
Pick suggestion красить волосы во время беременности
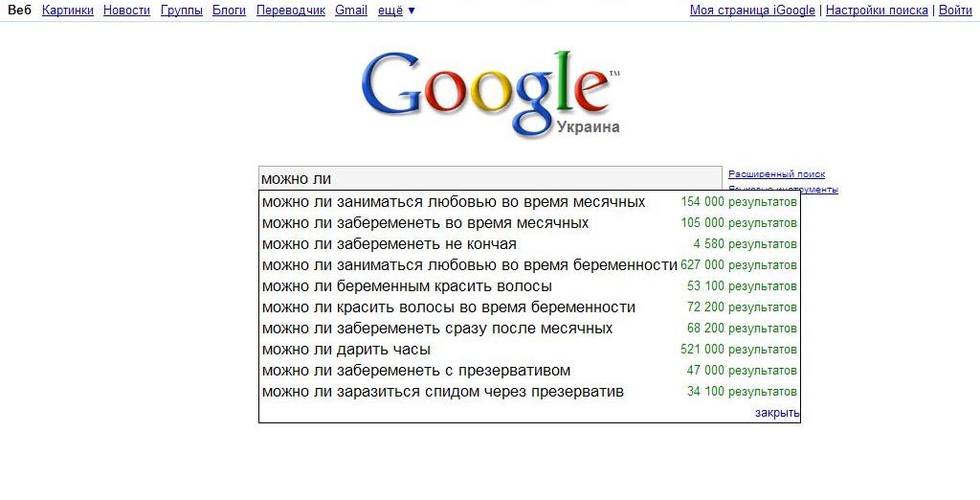pos(448,307)
